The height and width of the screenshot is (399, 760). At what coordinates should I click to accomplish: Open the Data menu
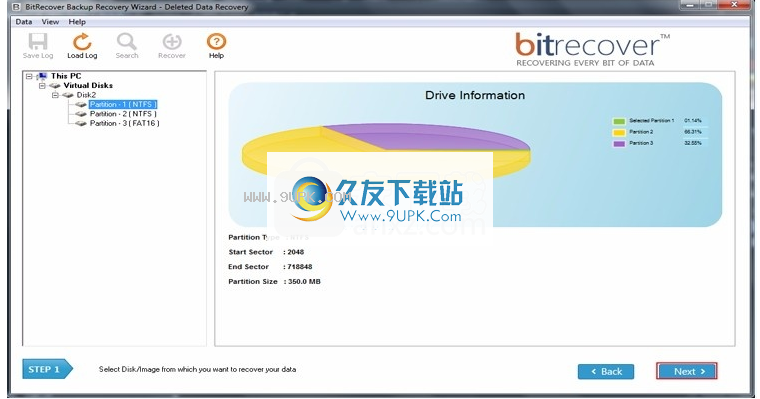point(24,22)
